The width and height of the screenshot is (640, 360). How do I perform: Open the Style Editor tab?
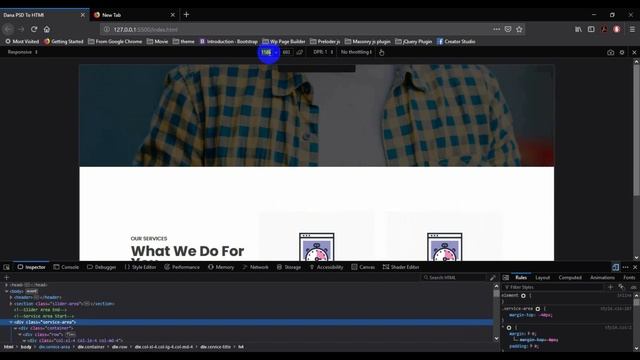(140, 267)
